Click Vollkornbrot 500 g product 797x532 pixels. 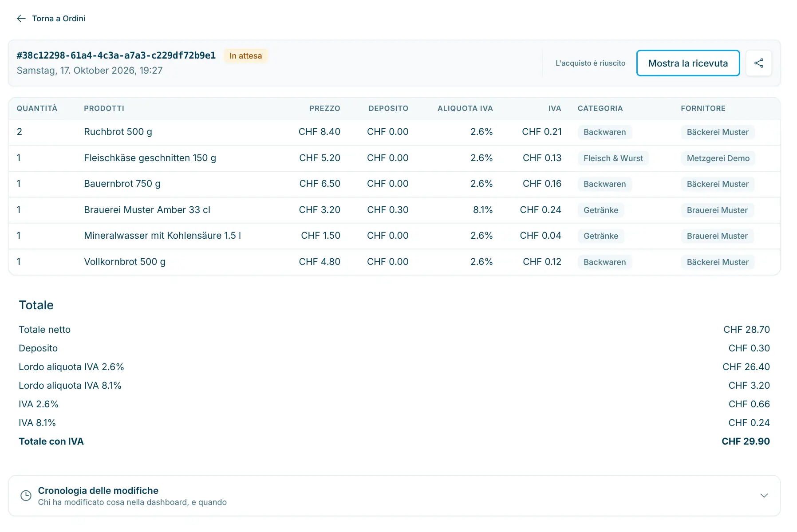click(125, 262)
